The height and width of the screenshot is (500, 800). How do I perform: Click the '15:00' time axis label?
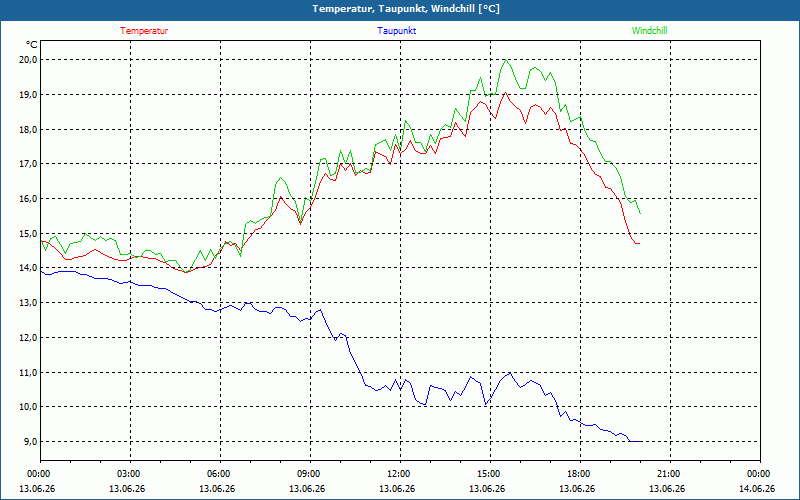[x=487, y=474]
